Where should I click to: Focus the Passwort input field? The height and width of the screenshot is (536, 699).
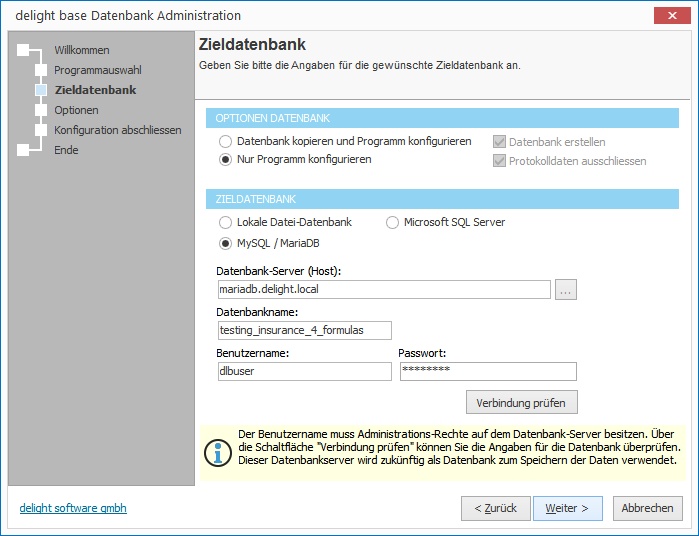(x=487, y=371)
